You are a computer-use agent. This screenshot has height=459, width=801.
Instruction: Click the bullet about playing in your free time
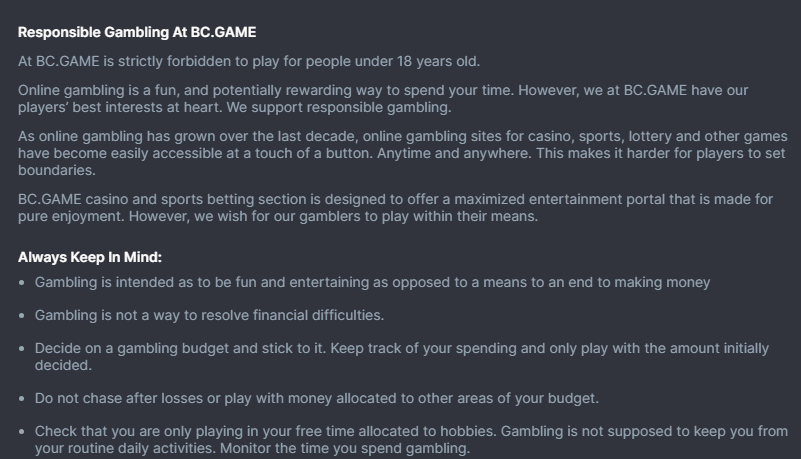[x=411, y=440]
